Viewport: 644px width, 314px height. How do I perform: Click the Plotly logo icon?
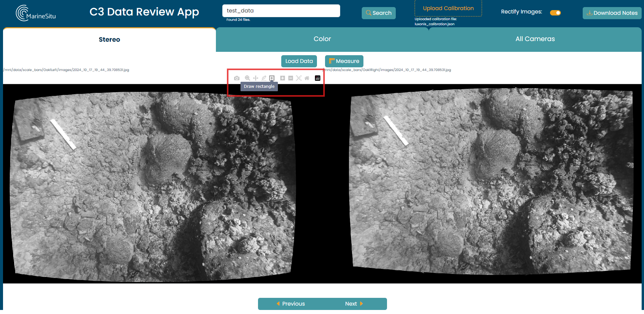coord(318,78)
